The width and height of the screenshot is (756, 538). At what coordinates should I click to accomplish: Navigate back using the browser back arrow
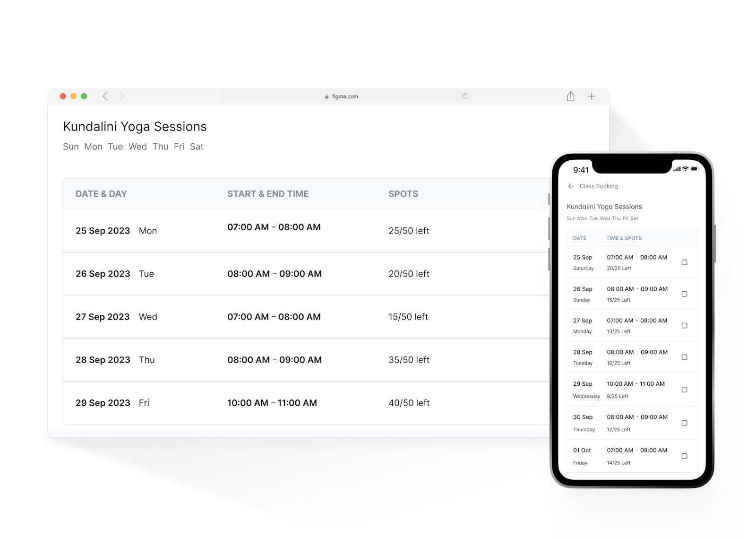coord(105,96)
